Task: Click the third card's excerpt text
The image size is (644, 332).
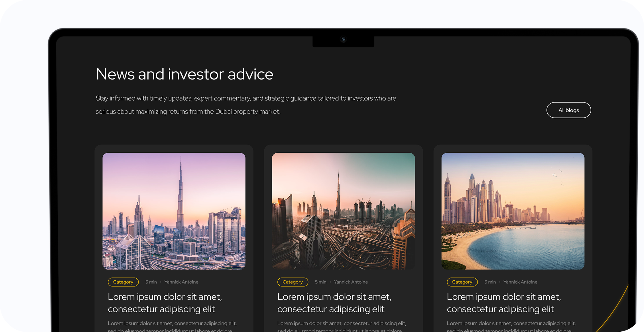Action: [x=511, y=326]
